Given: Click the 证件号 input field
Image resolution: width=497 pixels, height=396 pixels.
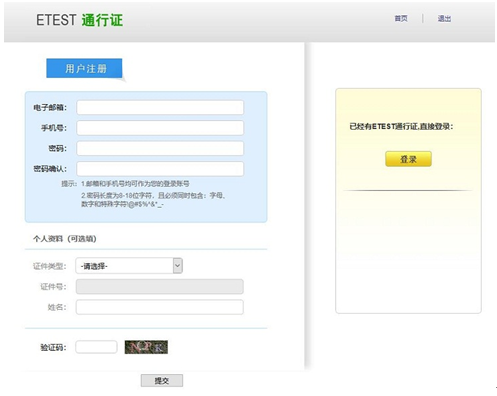Looking at the screenshot, I should [x=160, y=287].
